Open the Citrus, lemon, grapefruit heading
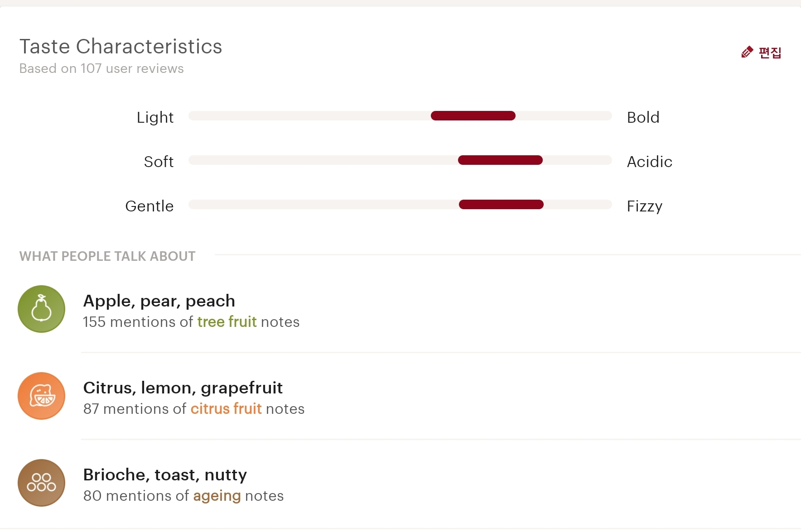The width and height of the screenshot is (801, 532). (183, 388)
